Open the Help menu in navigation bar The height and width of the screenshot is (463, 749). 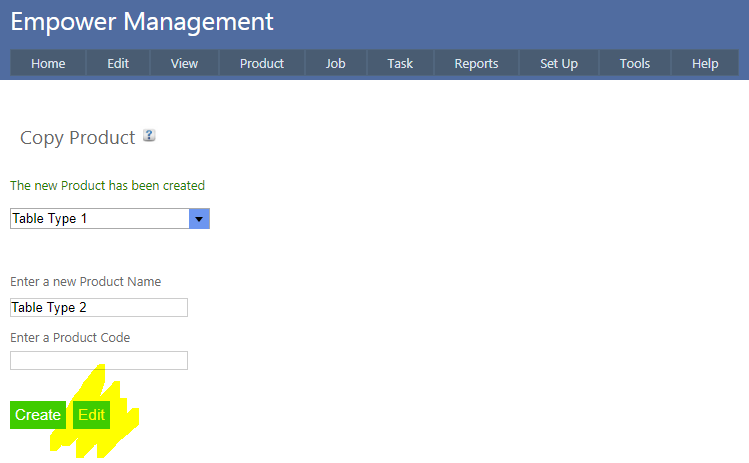coord(705,63)
